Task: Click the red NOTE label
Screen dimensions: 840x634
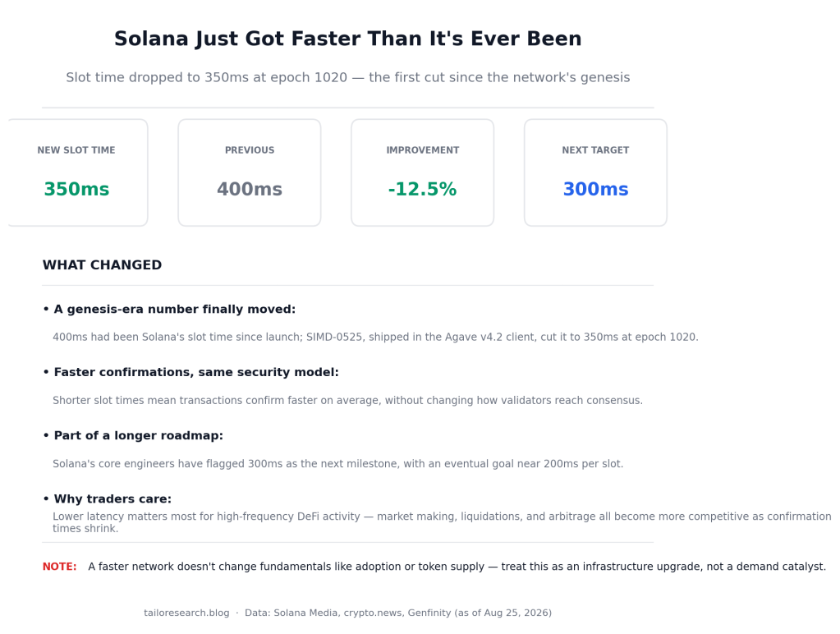Action: pyautogui.click(x=59, y=567)
